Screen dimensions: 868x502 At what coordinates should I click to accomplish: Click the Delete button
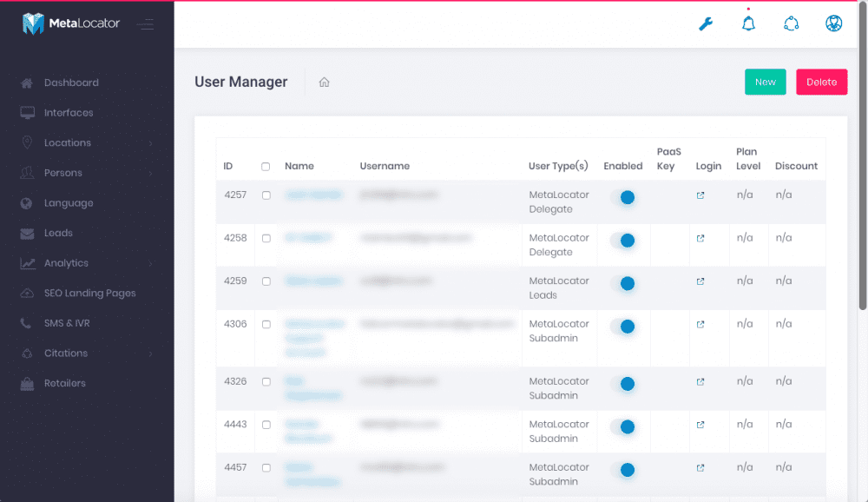click(x=821, y=82)
